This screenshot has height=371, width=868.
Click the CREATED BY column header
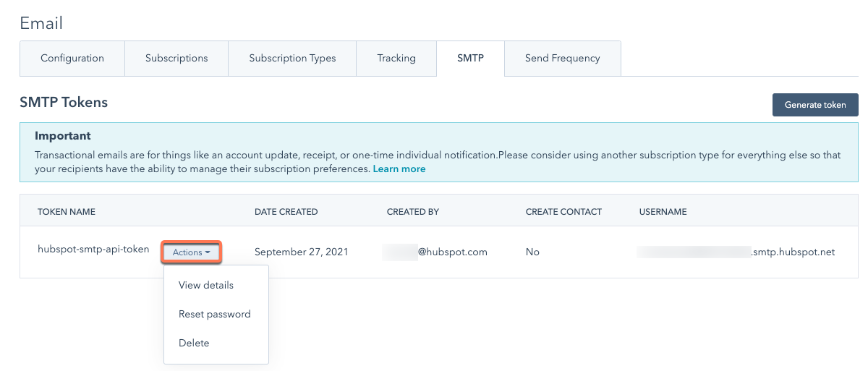pyautogui.click(x=413, y=212)
